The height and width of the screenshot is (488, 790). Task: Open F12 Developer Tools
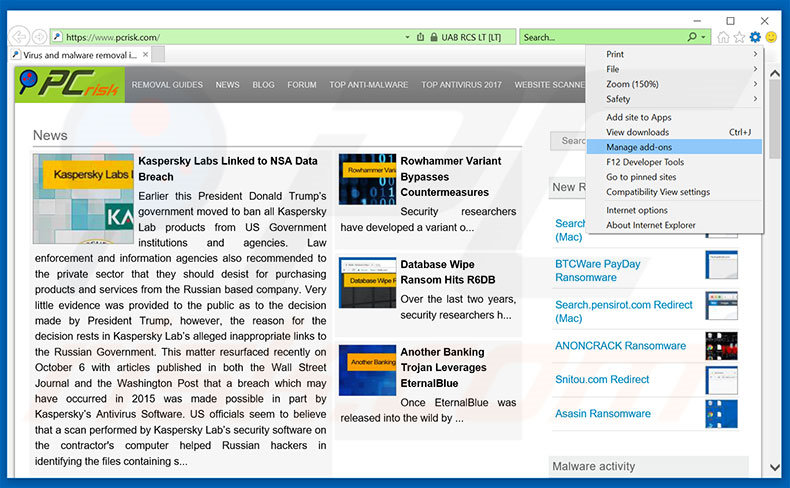point(675,162)
